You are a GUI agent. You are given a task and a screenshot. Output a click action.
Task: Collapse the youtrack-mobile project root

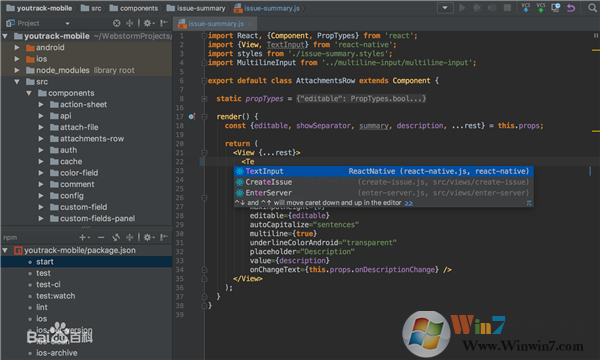(5, 36)
